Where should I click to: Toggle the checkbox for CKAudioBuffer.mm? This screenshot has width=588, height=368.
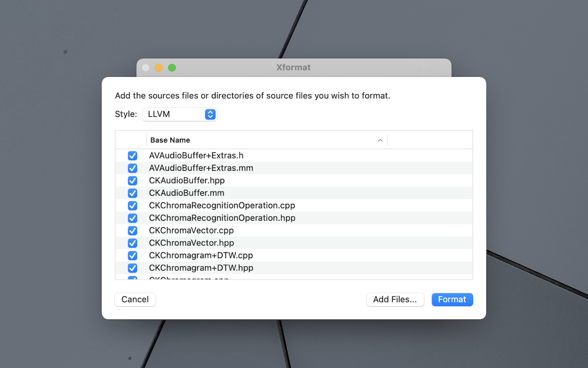132,193
